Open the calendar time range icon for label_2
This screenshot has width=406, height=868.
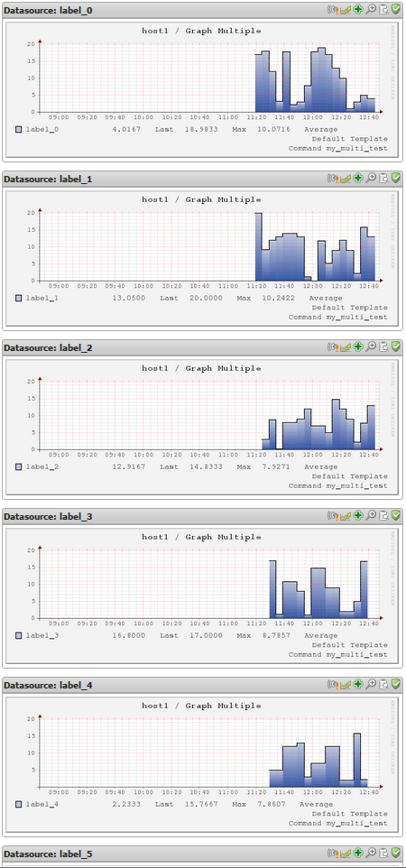click(383, 347)
